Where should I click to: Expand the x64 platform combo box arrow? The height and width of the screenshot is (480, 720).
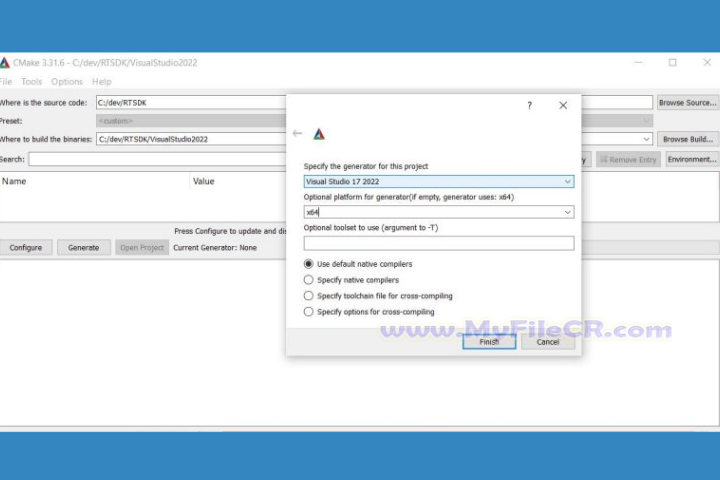tap(568, 212)
